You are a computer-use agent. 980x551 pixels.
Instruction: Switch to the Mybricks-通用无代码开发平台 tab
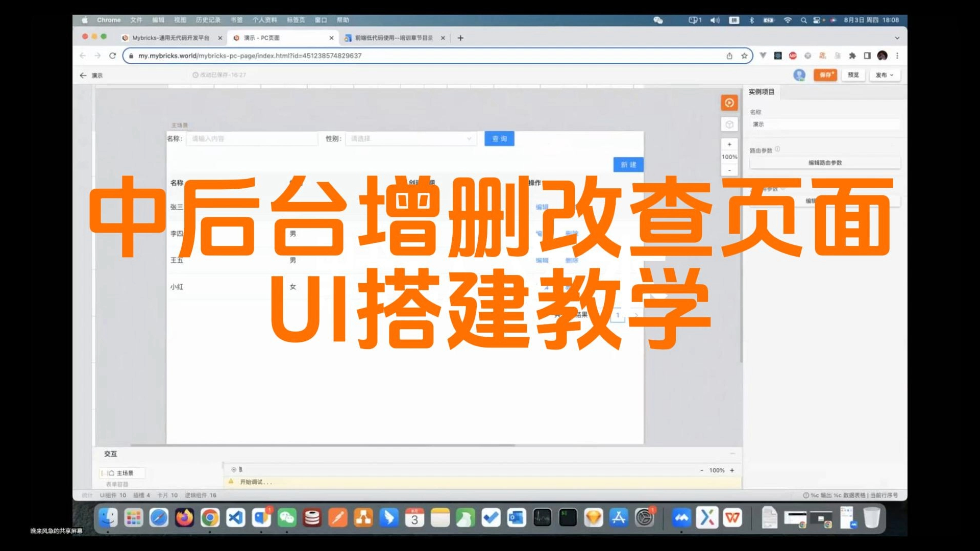click(168, 37)
